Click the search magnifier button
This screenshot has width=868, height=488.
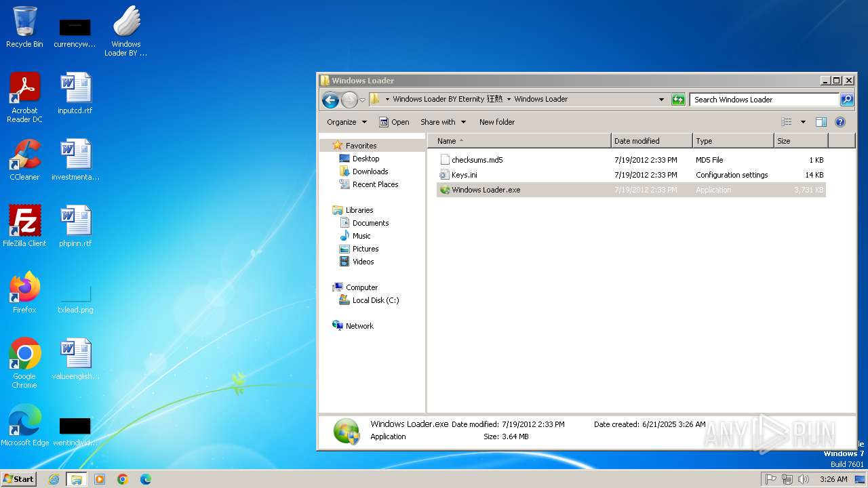pos(847,100)
